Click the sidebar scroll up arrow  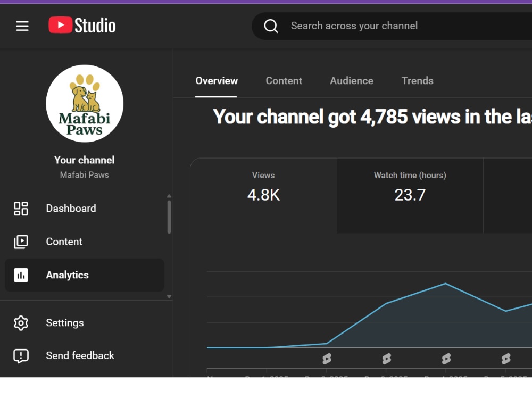click(169, 196)
